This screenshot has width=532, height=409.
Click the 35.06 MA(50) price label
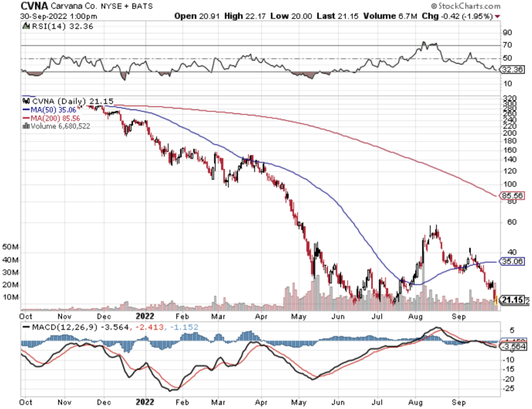pos(512,262)
